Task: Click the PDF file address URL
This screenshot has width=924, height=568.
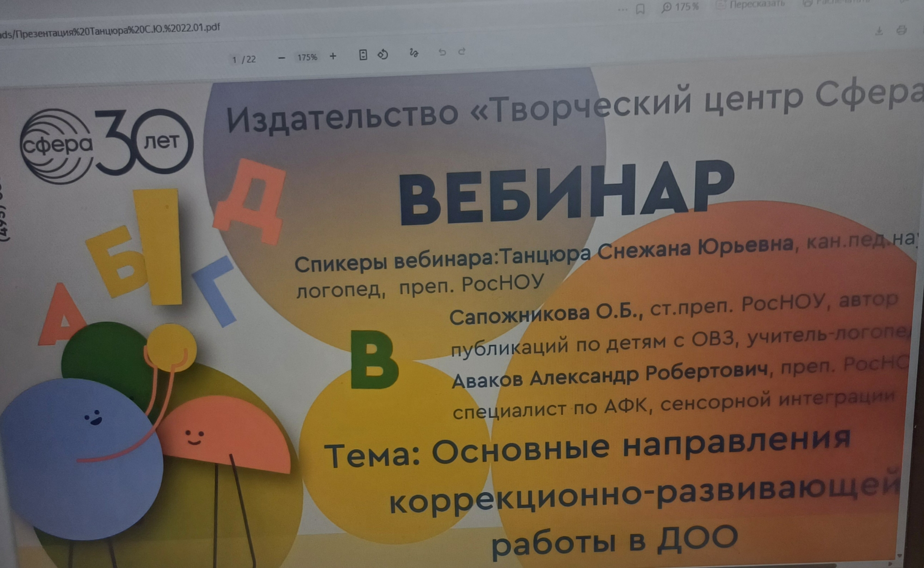Action: click(x=111, y=31)
